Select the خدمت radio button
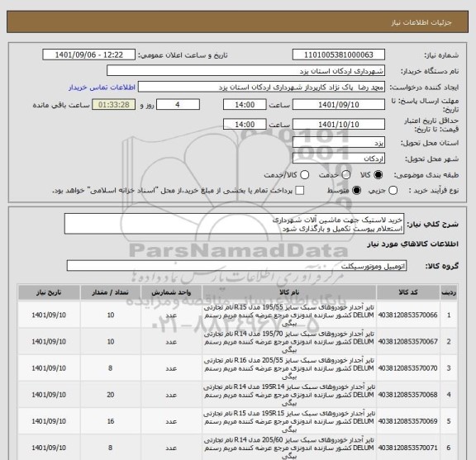 tap(346, 175)
